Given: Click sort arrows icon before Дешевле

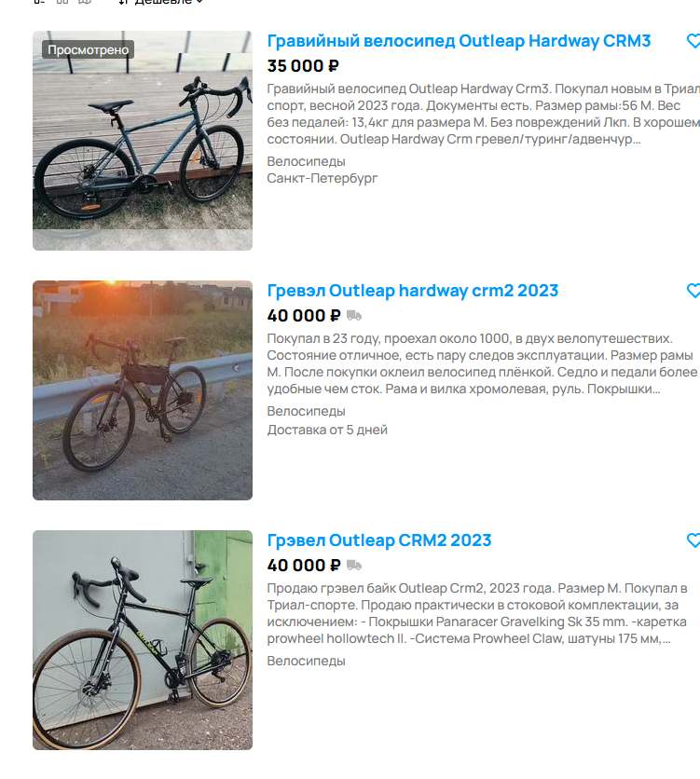Looking at the screenshot, I should pyautogui.click(x=123, y=2).
